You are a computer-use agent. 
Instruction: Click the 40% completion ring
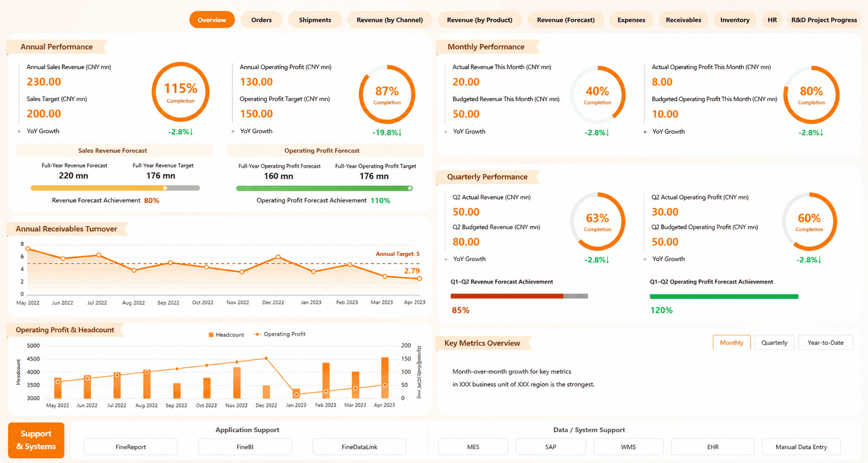(x=598, y=95)
